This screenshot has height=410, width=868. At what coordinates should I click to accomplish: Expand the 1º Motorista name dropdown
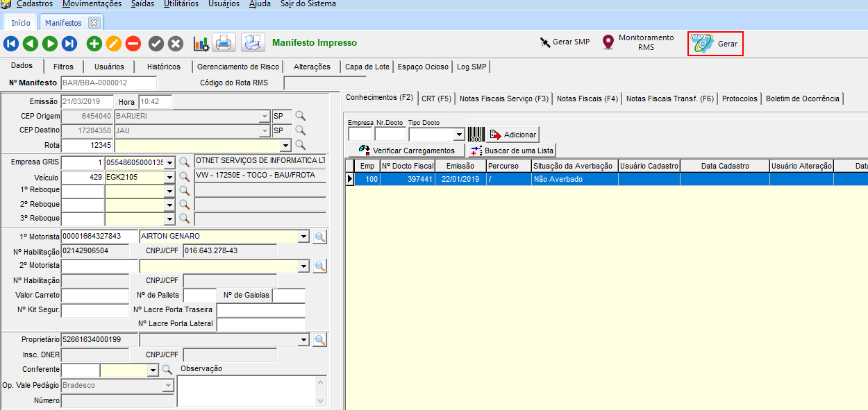click(x=303, y=237)
